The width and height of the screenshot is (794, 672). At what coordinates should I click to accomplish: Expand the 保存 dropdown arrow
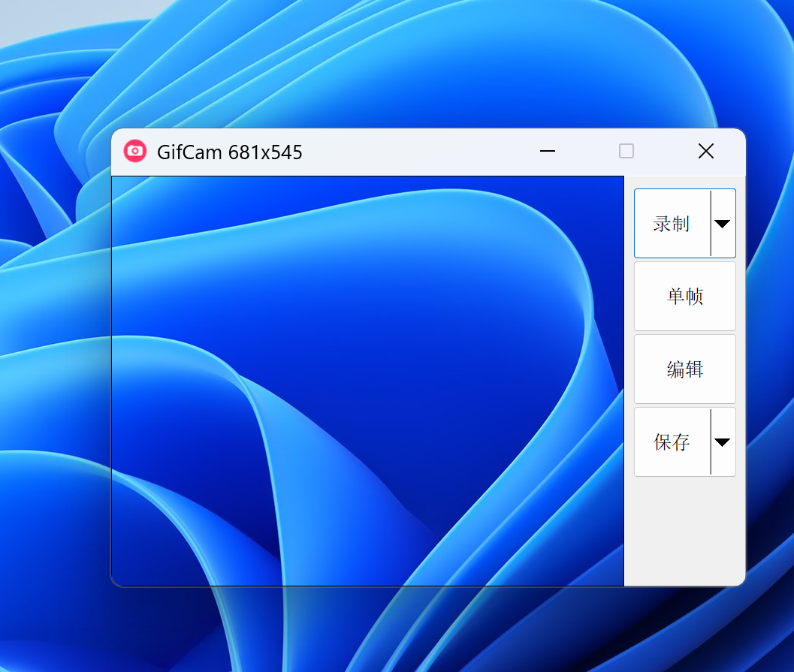click(723, 441)
